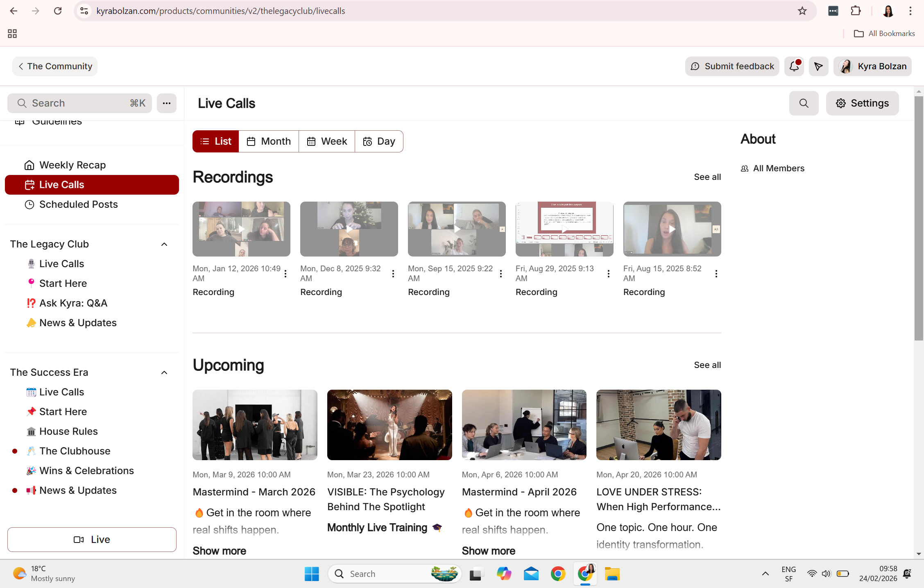See all Recordings link
The image size is (924, 588).
tap(707, 177)
